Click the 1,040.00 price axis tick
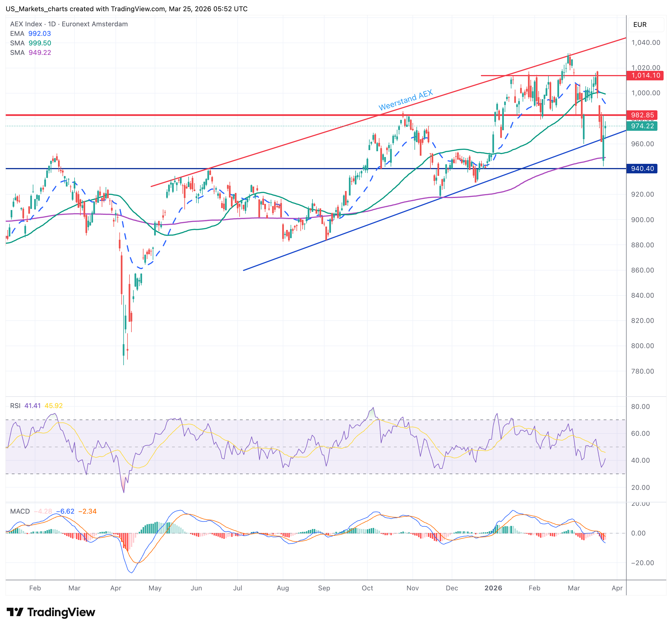The height and width of the screenshot is (629, 672). pyautogui.click(x=645, y=43)
